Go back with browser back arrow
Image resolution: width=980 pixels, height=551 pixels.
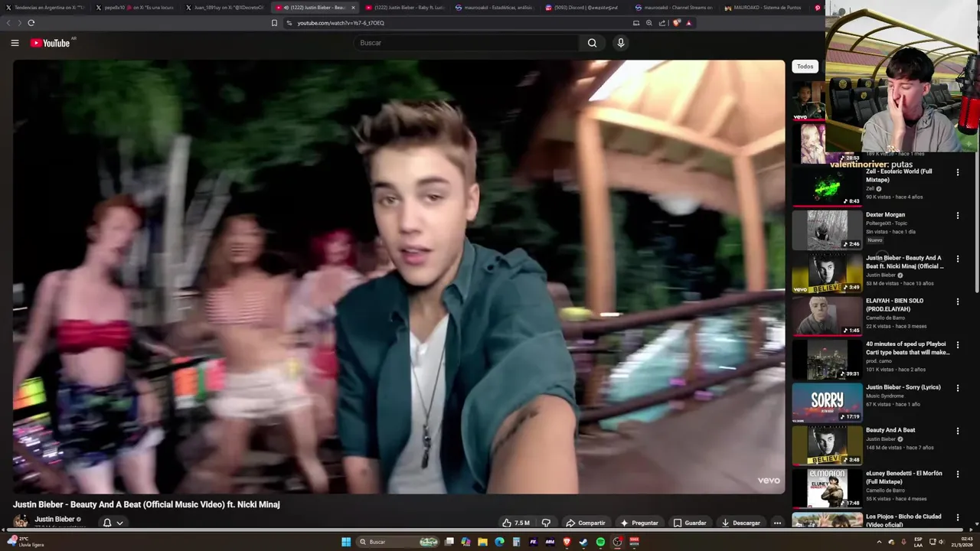pyautogui.click(x=9, y=23)
